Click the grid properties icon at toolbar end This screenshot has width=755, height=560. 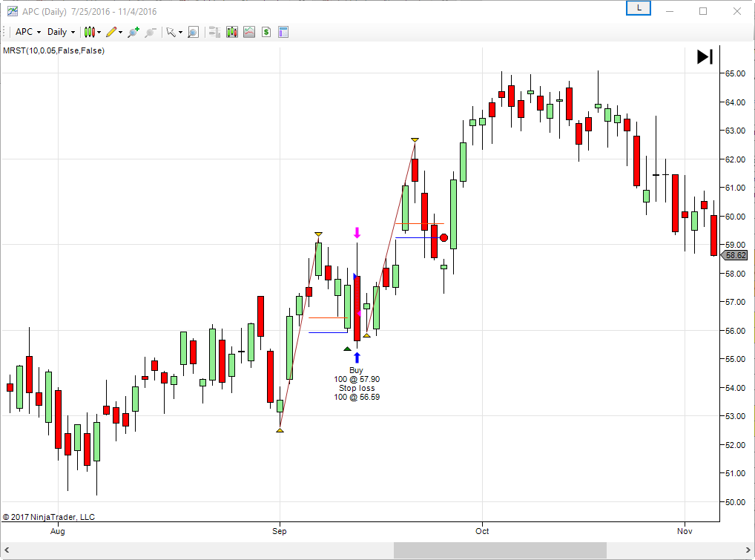click(x=283, y=32)
